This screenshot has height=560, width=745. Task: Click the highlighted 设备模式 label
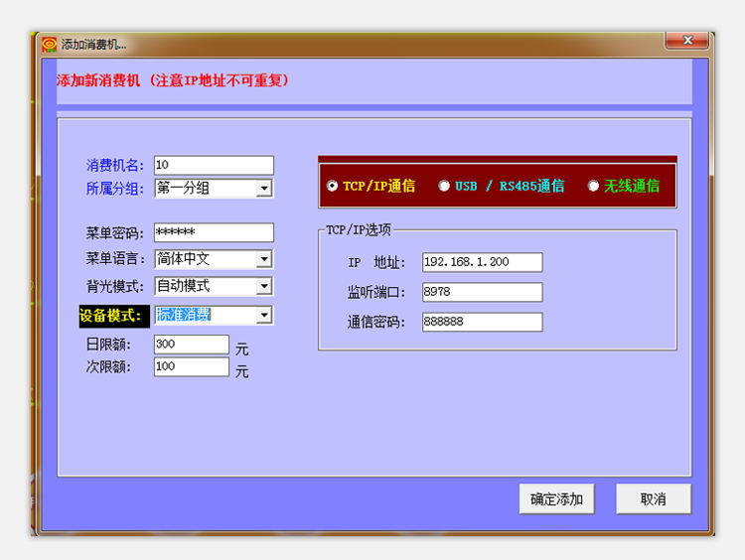pos(112,316)
